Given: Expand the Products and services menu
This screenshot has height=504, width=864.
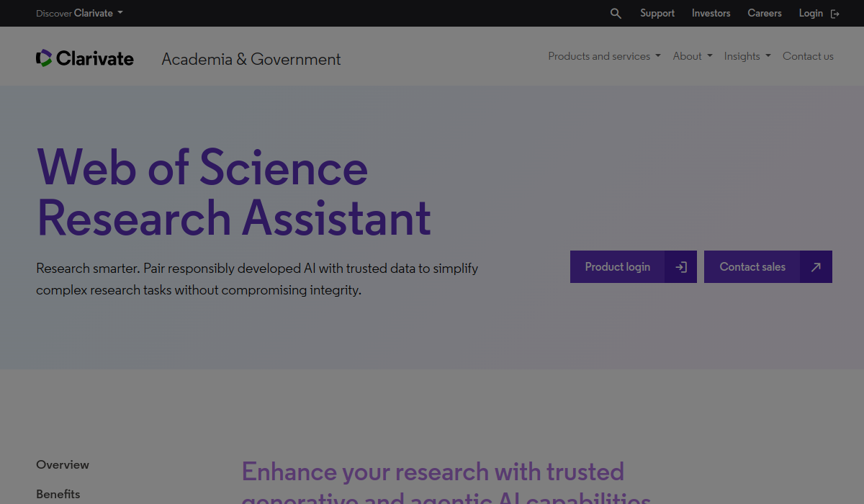Looking at the screenshot, I should point(604,56).
